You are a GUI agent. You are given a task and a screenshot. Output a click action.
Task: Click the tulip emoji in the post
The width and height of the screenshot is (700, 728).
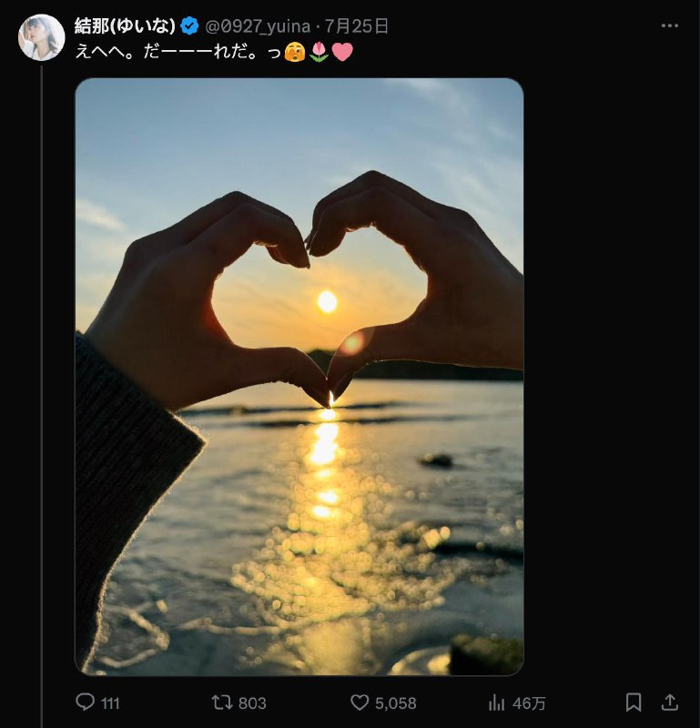320,51
